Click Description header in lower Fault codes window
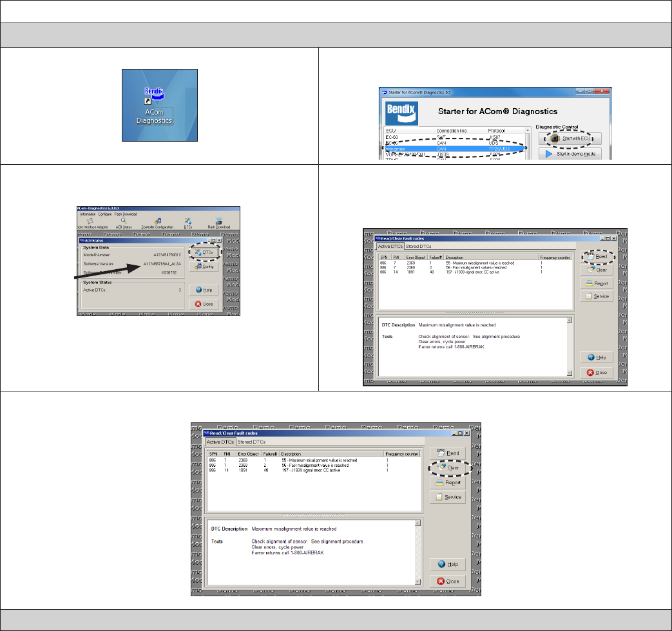The image size is (672, 631). (x=332, y=454)
